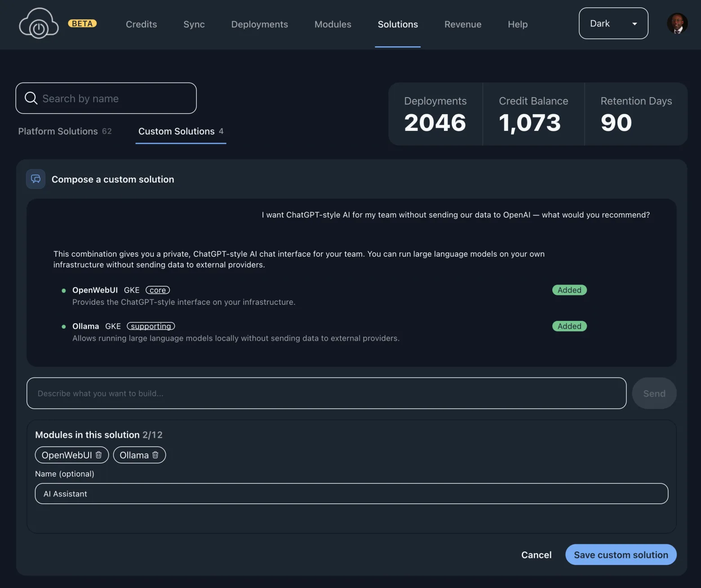Click the OpenWebUI module chip
This screenshot has width=701, height=588.
click(x=72, y=455)
